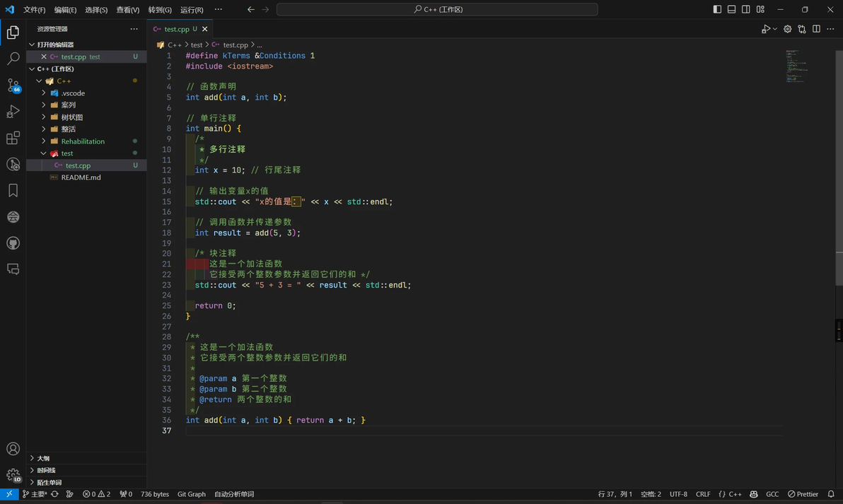Show errors and warnings problems count
843x504 pixels.
(x=96, y=494)
